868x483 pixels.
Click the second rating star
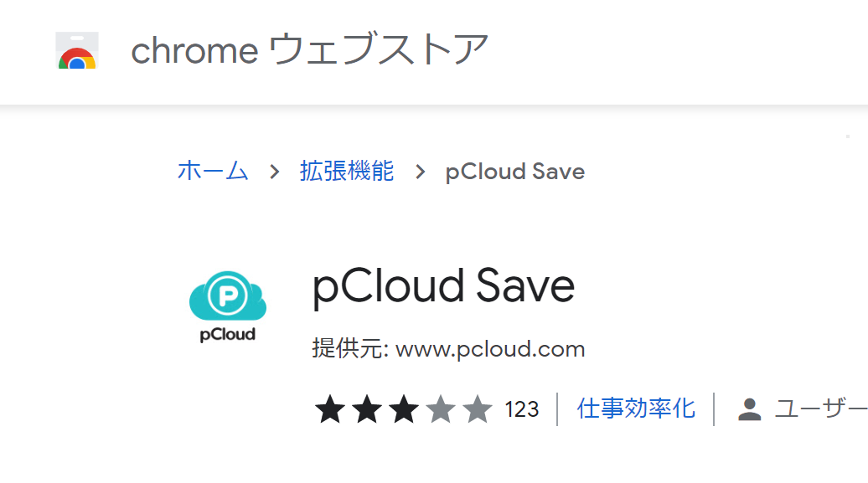point(367,409)
